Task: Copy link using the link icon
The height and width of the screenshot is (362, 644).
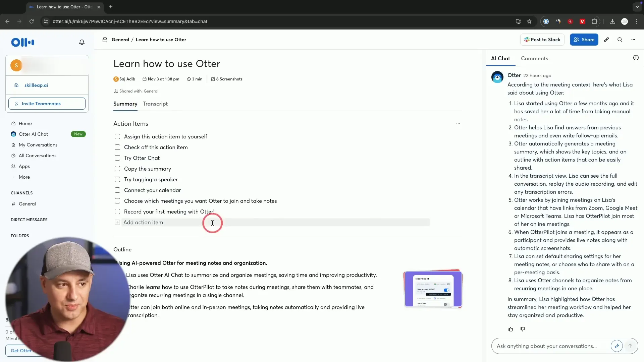Action: pyautogui.click(x=606, y=40)
